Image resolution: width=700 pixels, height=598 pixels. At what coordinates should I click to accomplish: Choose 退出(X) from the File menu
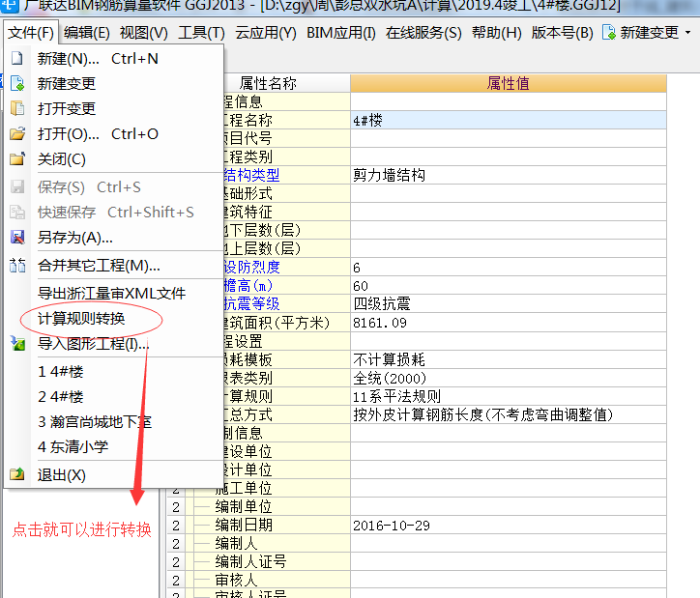[x=114, y=474]
